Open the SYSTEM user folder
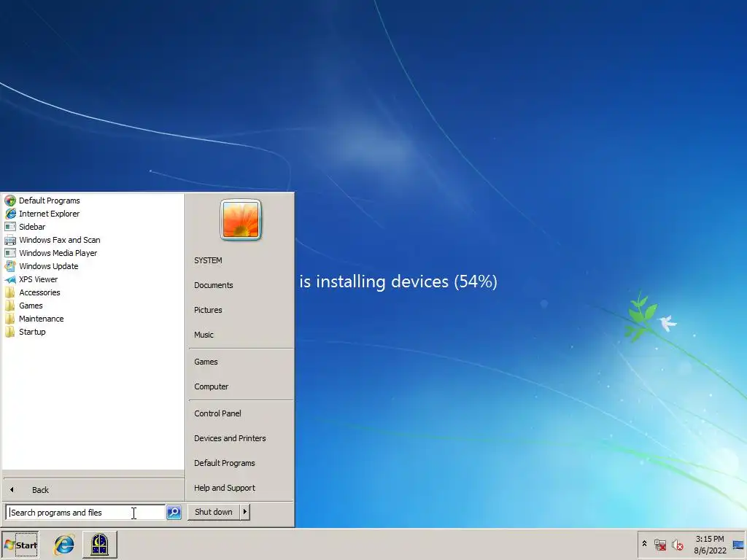 [208, 260]
